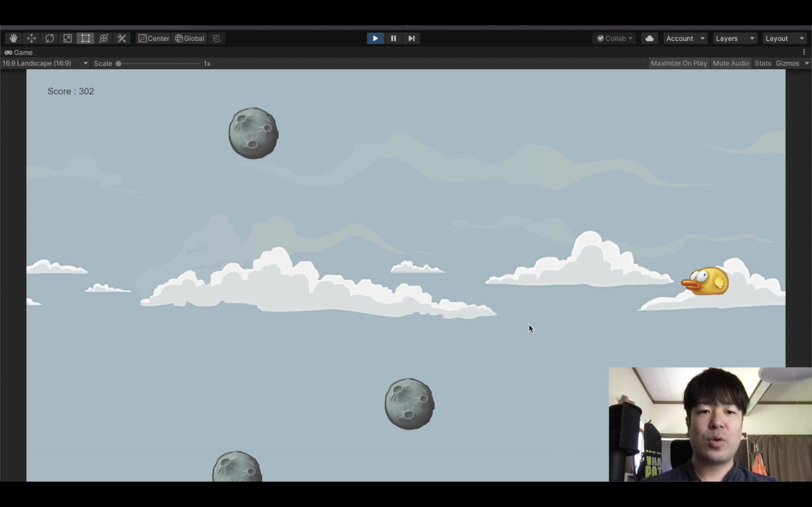812x507 pixels.
Task: Open custom editor tools
Action: coord(122,38)
